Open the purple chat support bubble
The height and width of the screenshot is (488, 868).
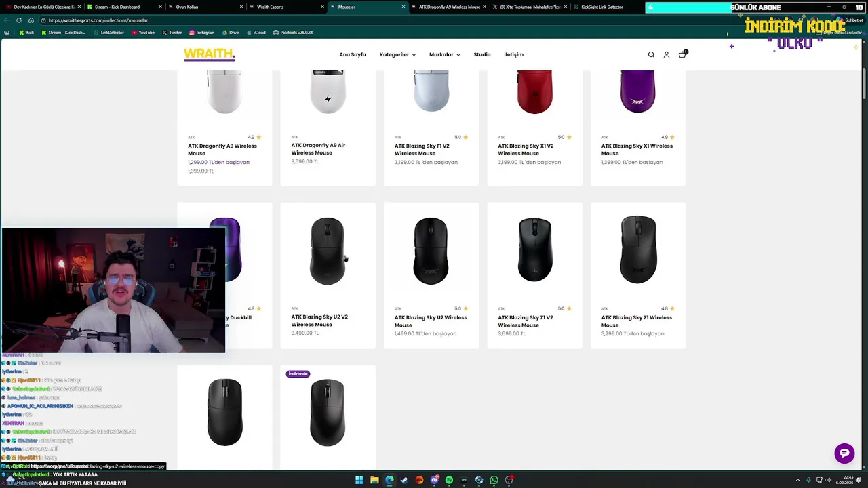click(844, 453)
